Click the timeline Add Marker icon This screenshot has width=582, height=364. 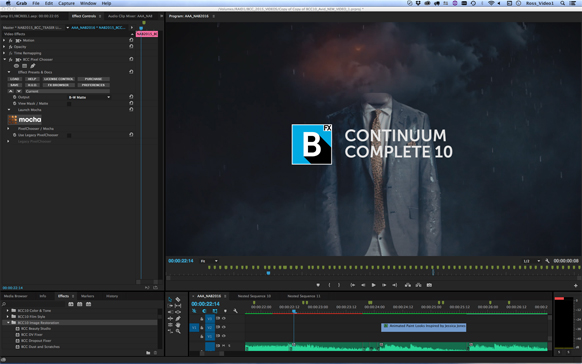point(225,311)
